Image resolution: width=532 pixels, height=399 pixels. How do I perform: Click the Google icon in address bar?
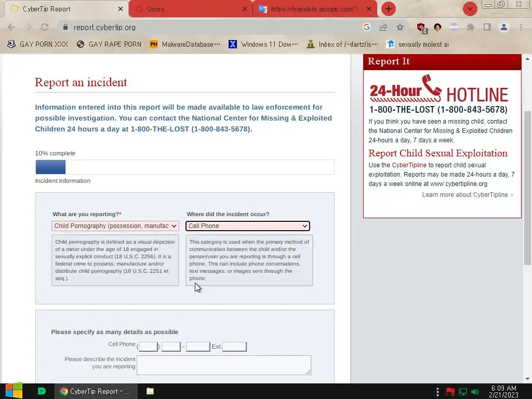[x=366, y=27]
